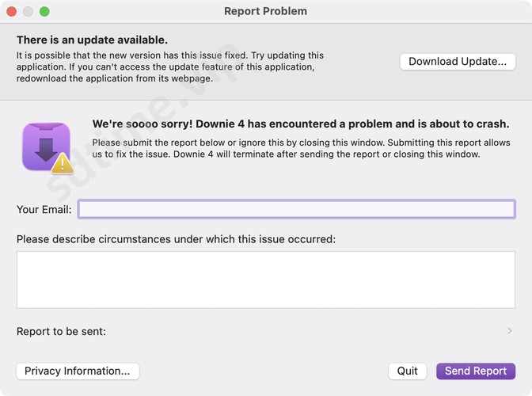Click the We're soooo sorry headline
Image resolution: width=532 pixels, height=396 pixels.
pos(301,124)
